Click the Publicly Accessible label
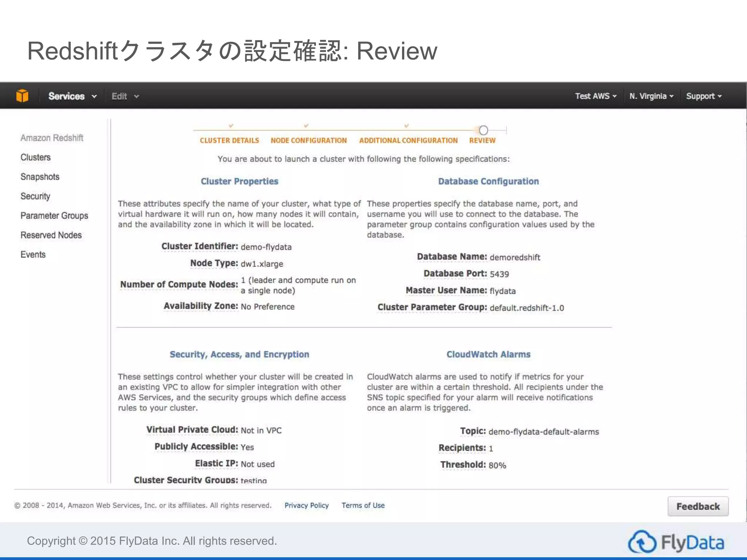Viewport: 747px width, 560px height. click(x=196, y=447)
